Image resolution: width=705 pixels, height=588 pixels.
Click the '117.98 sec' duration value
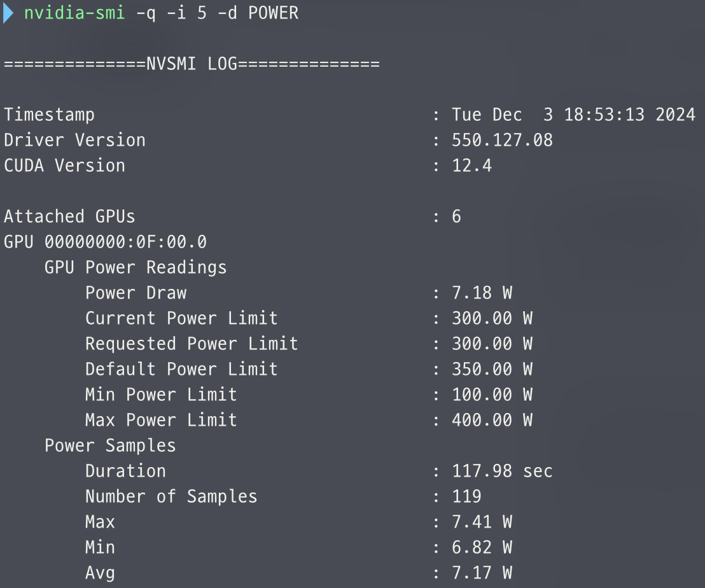502,471
